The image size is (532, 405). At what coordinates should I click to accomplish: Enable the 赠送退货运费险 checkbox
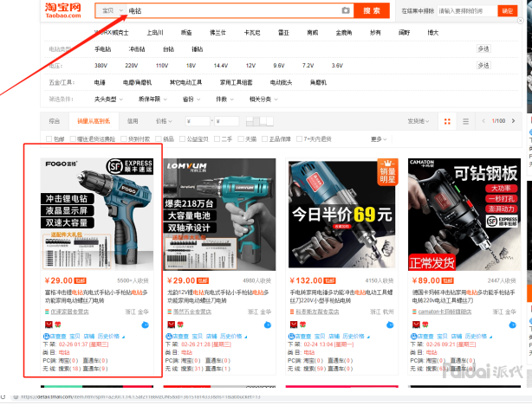point(73,139)
